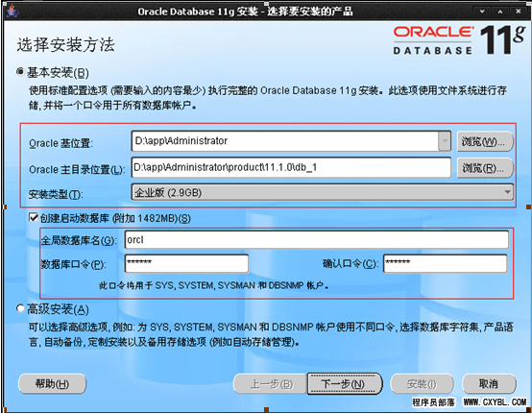
Task: Minimize the installer window via the down arrow
Action: pyautogui.click(x=482, y=12)
